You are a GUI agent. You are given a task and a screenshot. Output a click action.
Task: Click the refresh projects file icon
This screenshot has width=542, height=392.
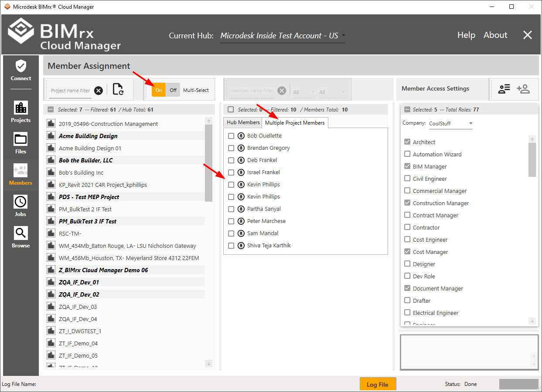118,89
